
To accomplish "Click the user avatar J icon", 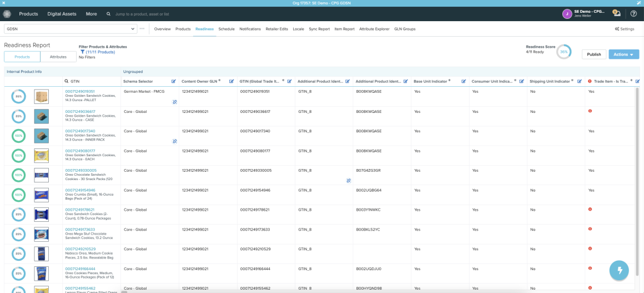I will [x=567, y=14].
